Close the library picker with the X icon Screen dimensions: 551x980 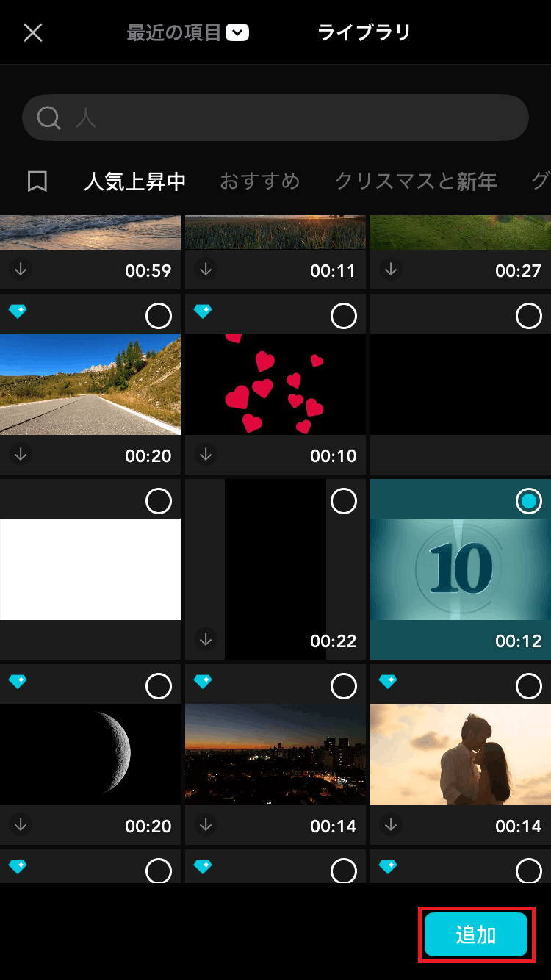click(33, 33)
